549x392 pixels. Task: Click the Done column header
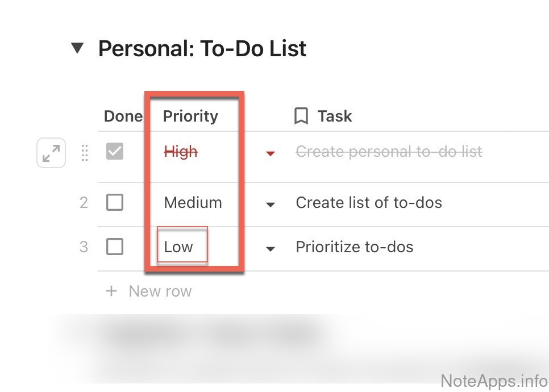pos(123,116)
